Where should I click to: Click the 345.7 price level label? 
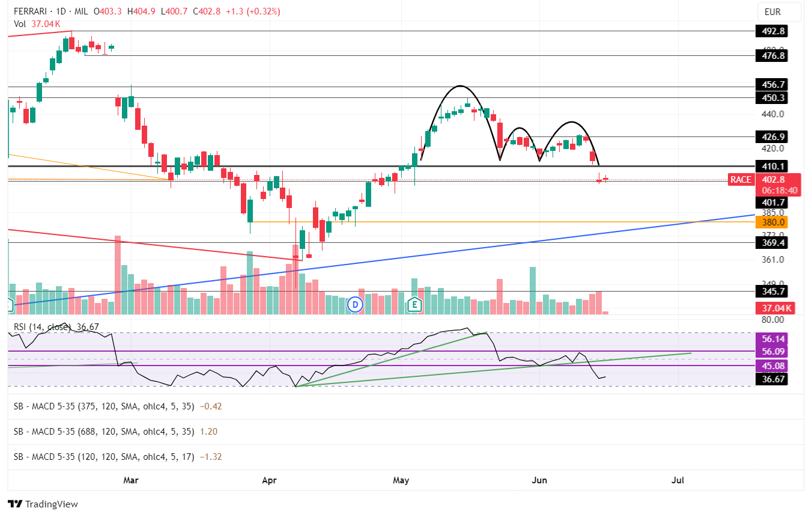(x=771, y=292)
